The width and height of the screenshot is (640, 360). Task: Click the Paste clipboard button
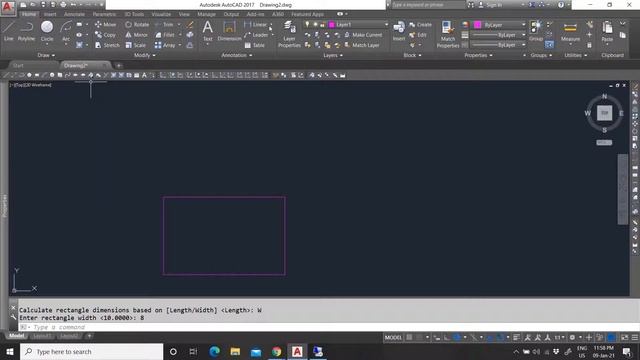pyautogui.click(x=607, y=32)
